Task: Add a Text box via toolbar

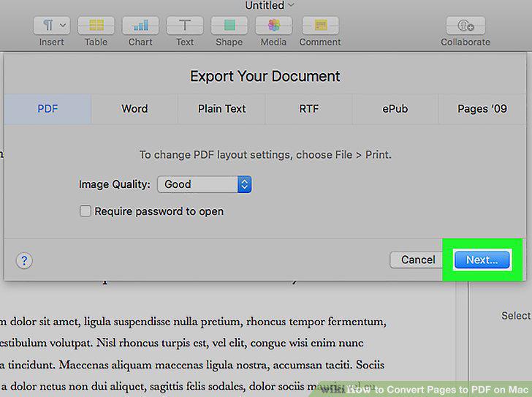Action: click(185, 26)
